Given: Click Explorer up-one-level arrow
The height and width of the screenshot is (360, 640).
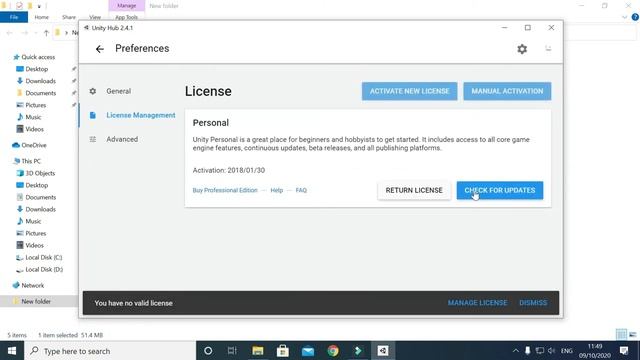Looking at the screenshot, I should click(x=46, y=33).
